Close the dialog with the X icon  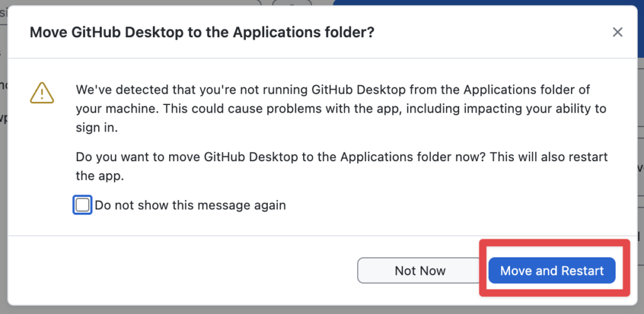[618, 32]
